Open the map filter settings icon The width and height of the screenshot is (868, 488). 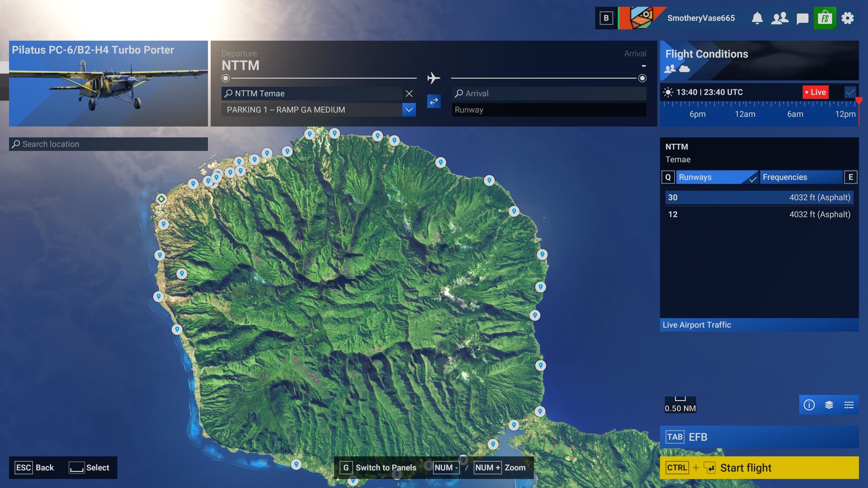849,405
